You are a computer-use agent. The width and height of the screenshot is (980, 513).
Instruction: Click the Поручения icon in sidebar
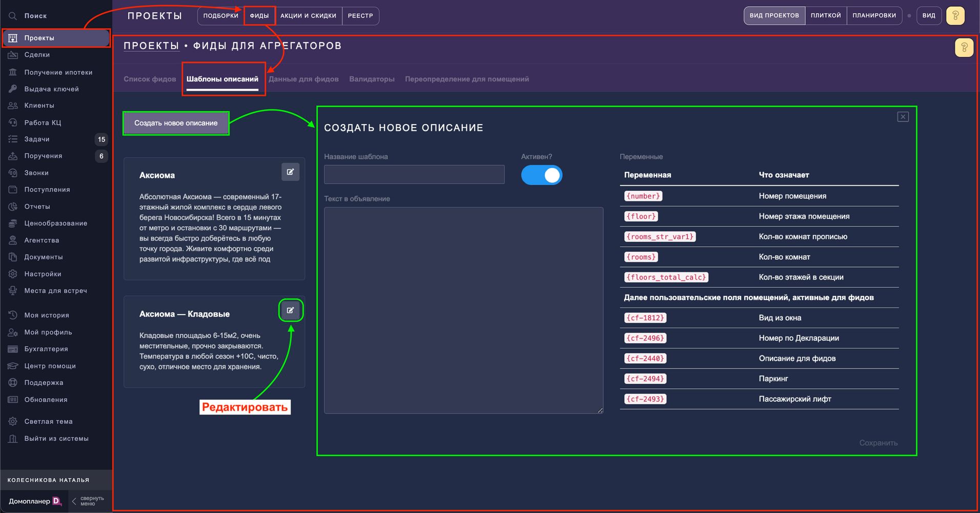[13, 156]
